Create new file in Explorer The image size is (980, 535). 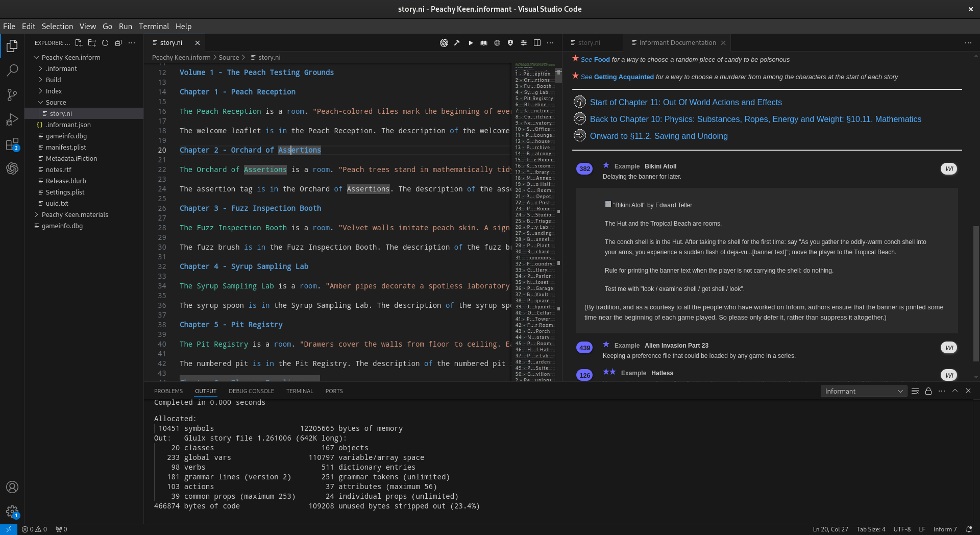click(79, 43)
